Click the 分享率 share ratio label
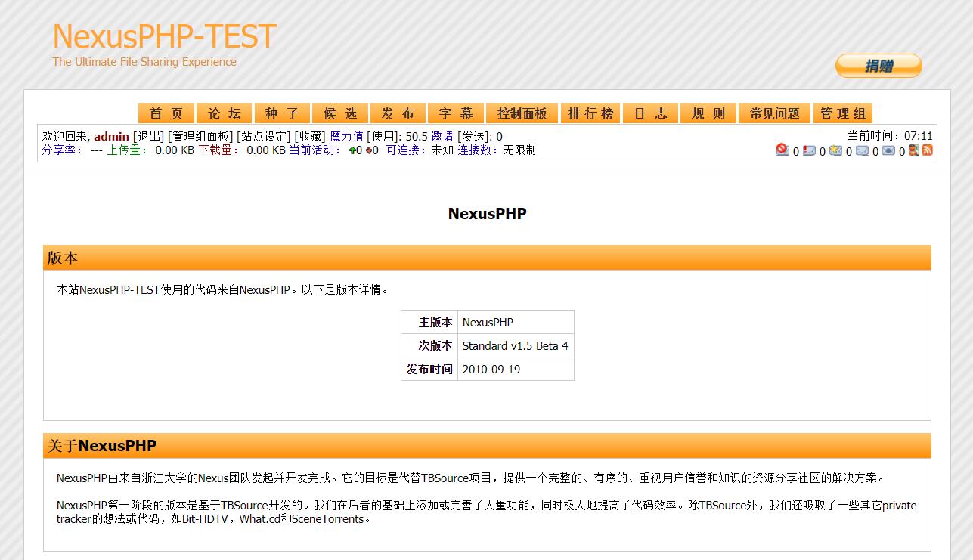 click(62, 150)
